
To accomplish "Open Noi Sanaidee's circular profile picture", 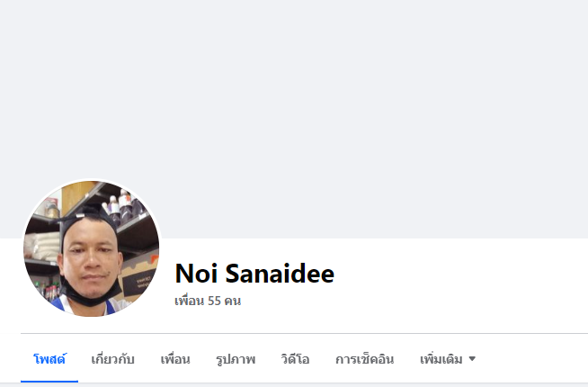I will coord(91,248).
